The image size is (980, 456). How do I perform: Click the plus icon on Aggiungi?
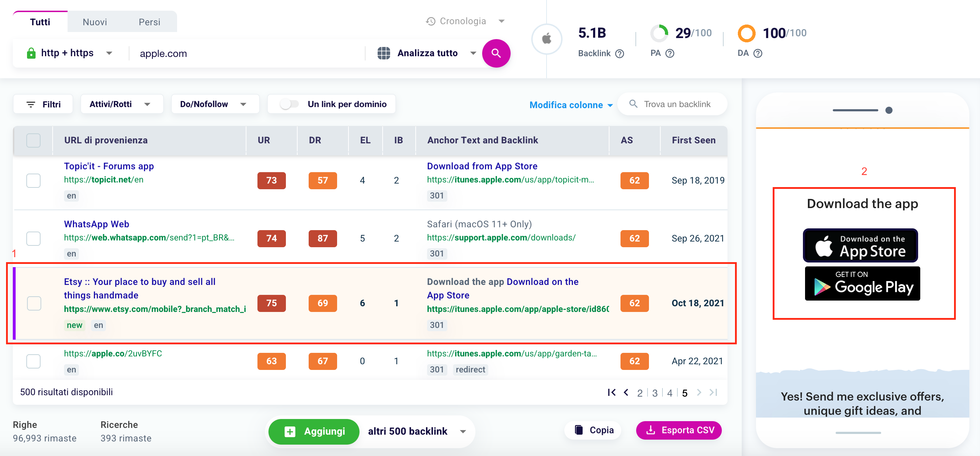(290, 432)
